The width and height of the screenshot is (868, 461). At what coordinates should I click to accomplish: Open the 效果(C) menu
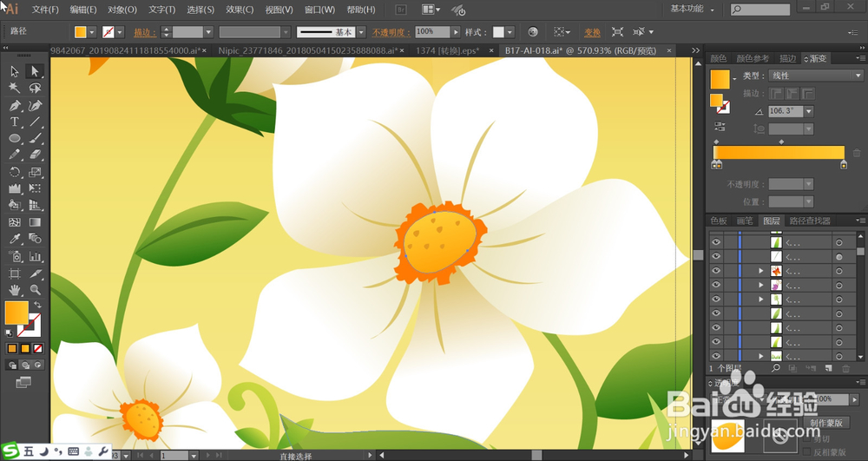pos(240,10)
